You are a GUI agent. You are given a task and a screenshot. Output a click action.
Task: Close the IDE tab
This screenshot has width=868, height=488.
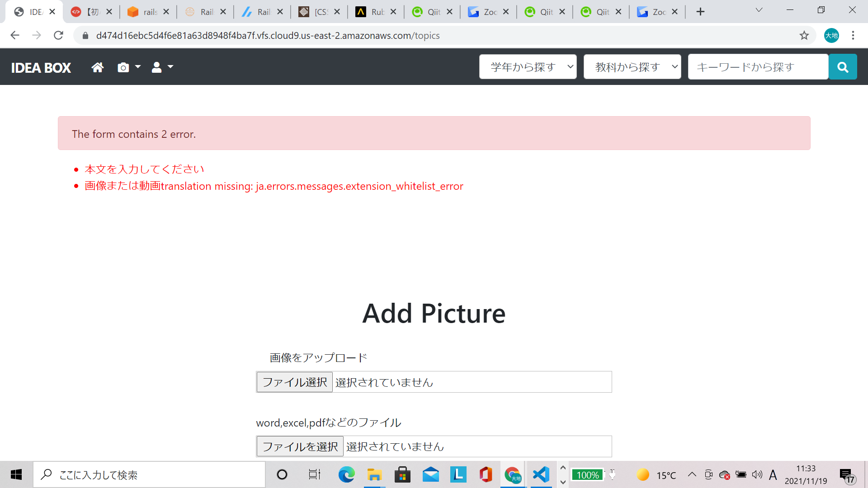click(x=52, y=12)
